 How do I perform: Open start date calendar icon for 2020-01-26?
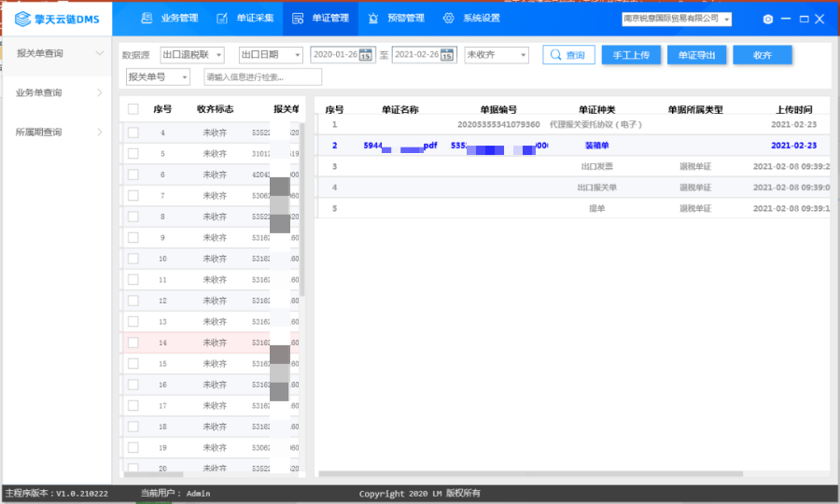365,55
